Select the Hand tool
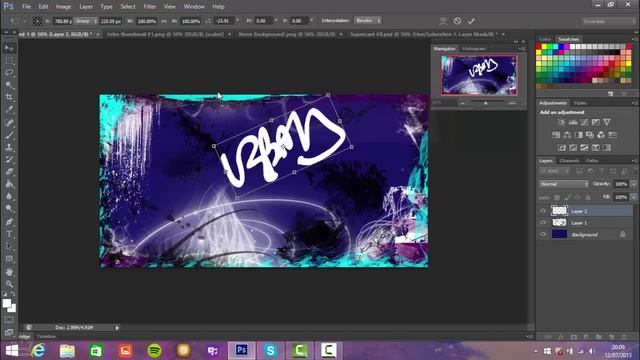The image size is (640, 360). [9, 271]
